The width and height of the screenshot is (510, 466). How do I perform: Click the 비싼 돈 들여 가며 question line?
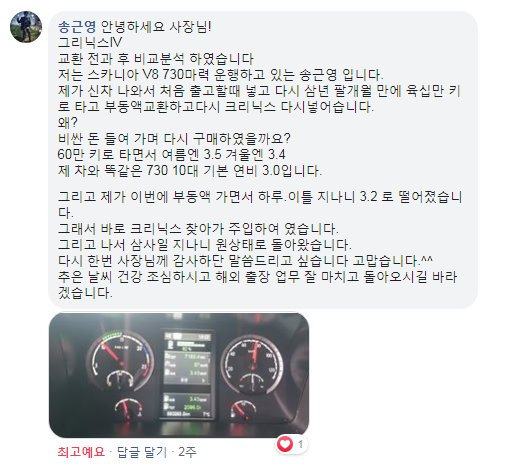click(x=174, y=138)
